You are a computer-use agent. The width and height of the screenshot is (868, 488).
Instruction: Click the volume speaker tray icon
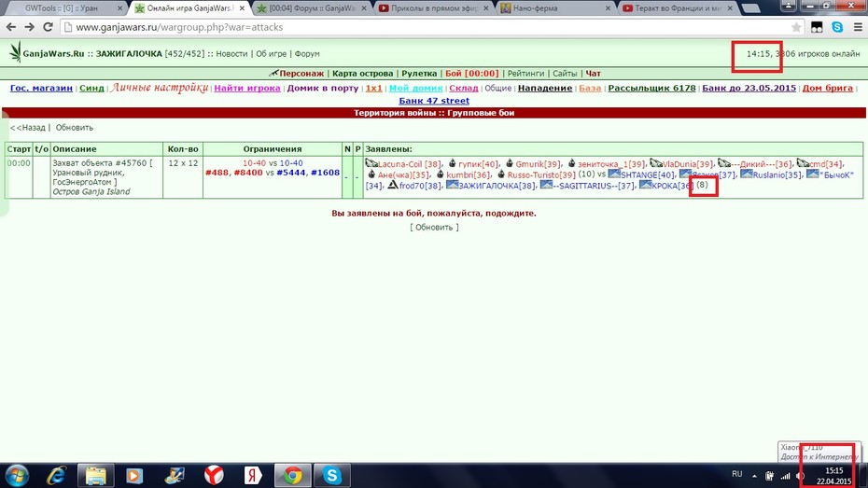(799, 475)
